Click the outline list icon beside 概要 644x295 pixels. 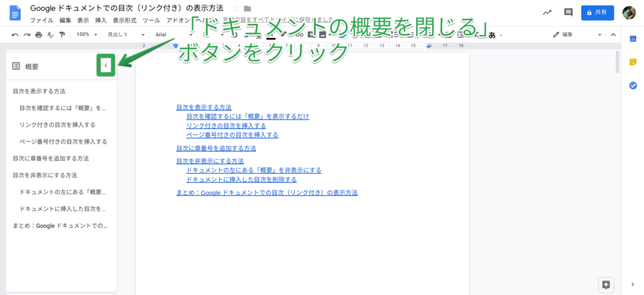pos(16,66)
